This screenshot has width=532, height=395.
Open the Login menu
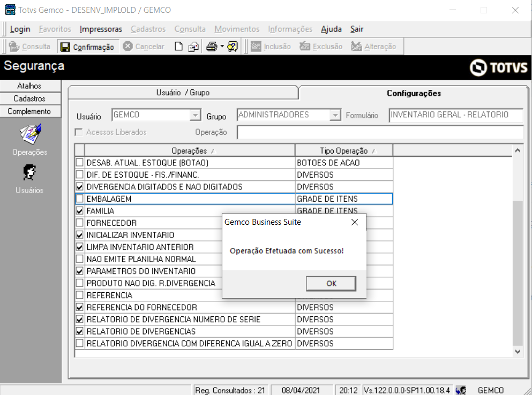(20, 29)
